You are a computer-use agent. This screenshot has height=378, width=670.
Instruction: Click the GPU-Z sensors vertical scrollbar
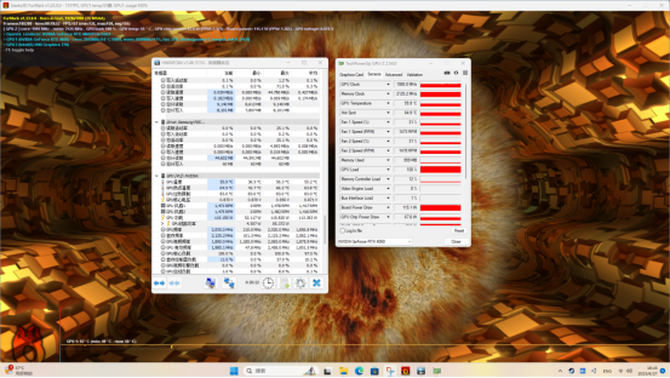coord(466,132)
